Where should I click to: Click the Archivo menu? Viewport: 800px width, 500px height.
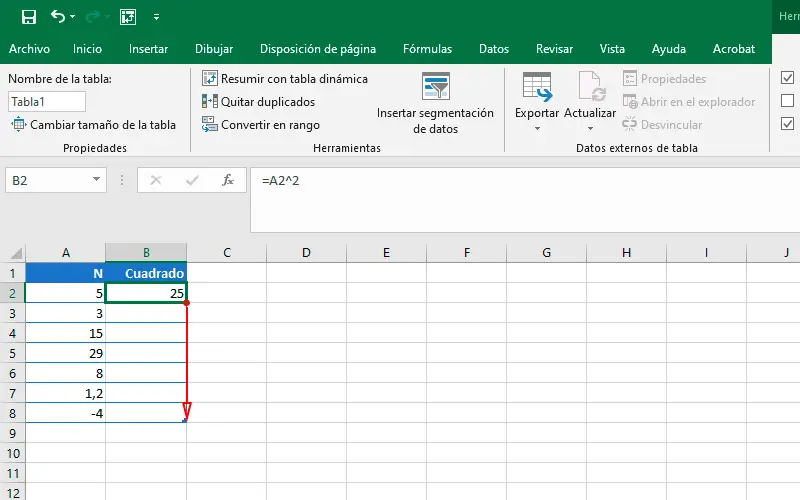coord(29,48)
